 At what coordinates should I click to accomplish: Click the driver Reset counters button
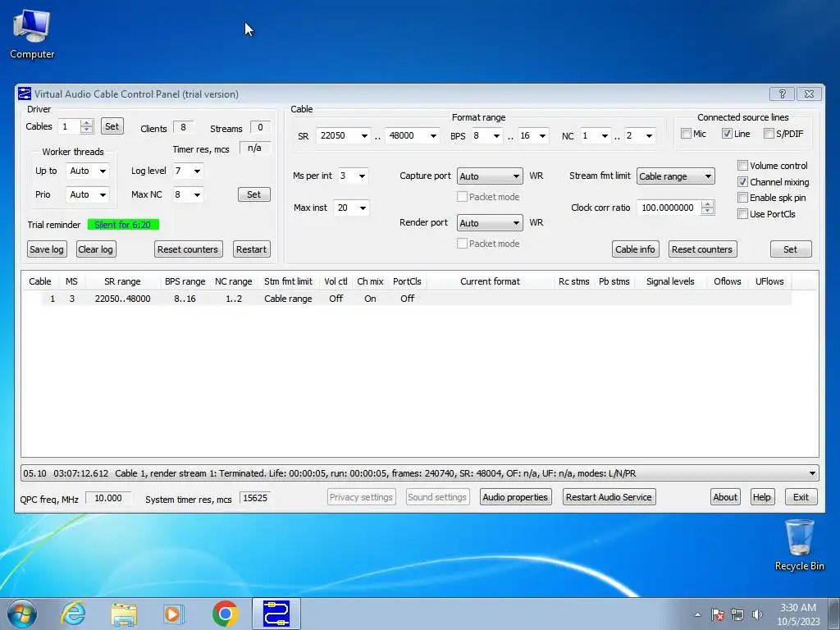coord(188,249)
